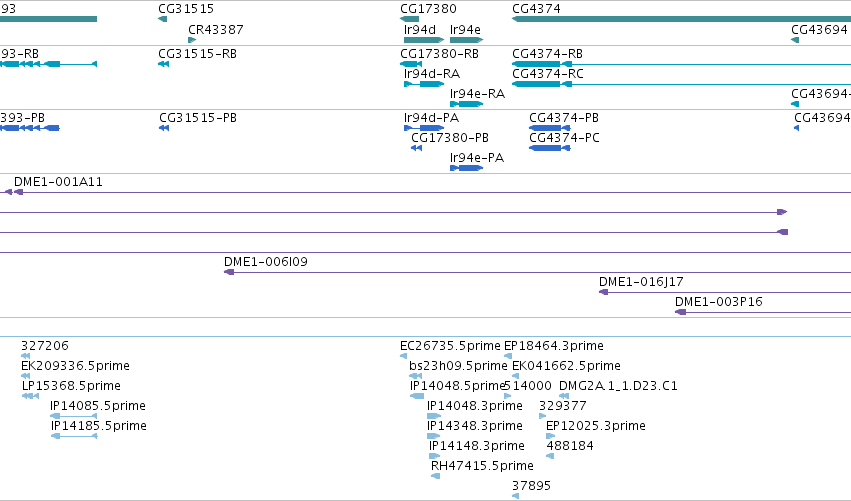The image size is (851, 501).
Task: Open the CG31515-RB transcript label
Action: 197,54
